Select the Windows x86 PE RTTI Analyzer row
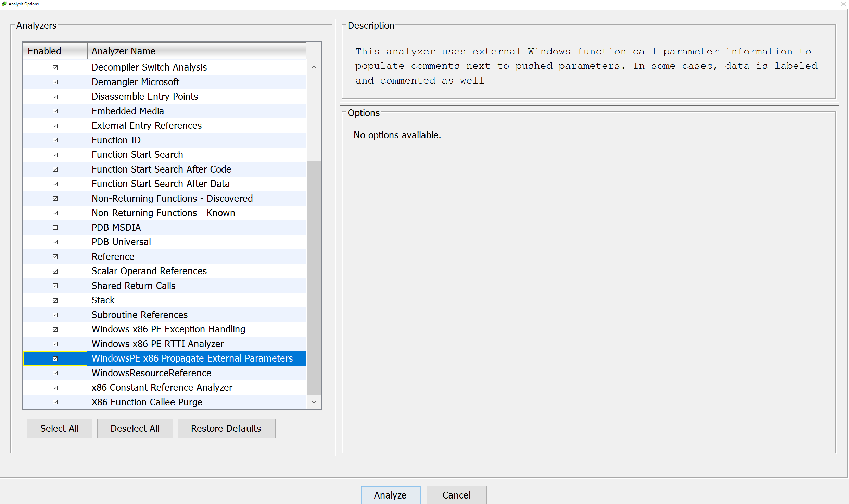Screen dimensions: 849x504 pos(157,344)
